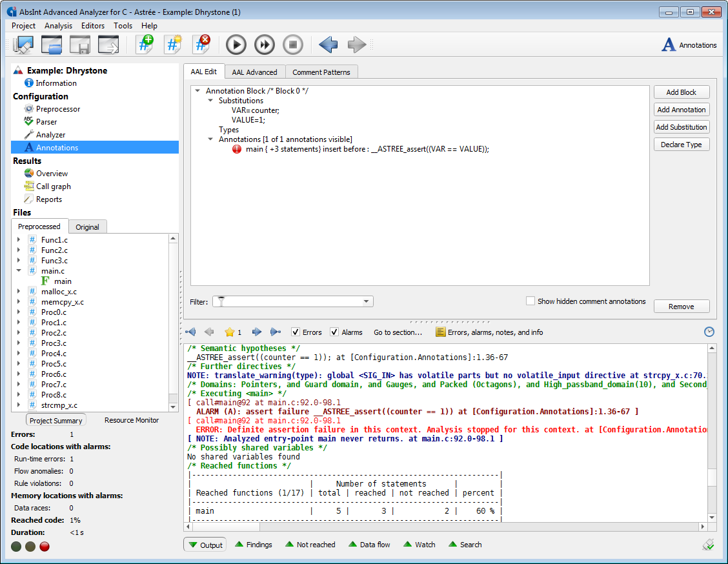Open Parser configuration

click(x=46, y=122)
